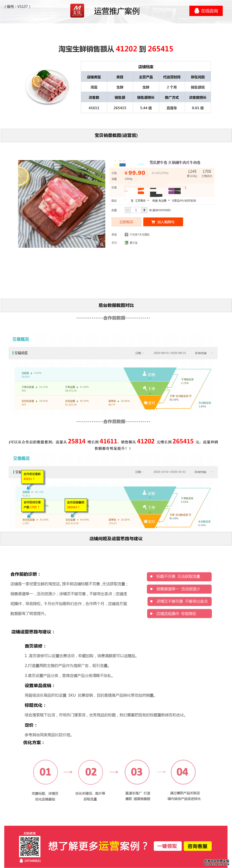
Task: Click the magnifier icon on the product photo
Action: click(x=102, y=245)
